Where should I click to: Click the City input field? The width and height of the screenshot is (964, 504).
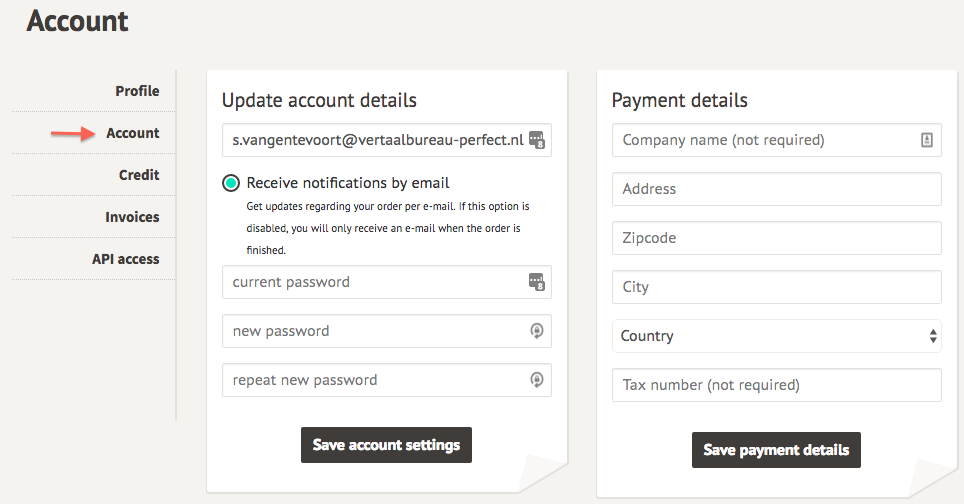coord(776,287)
